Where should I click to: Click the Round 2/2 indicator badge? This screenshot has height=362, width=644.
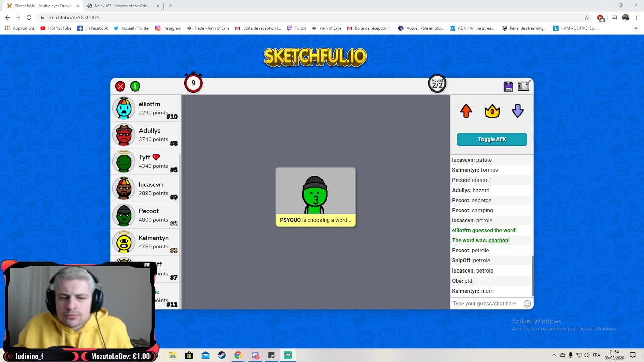437,83
